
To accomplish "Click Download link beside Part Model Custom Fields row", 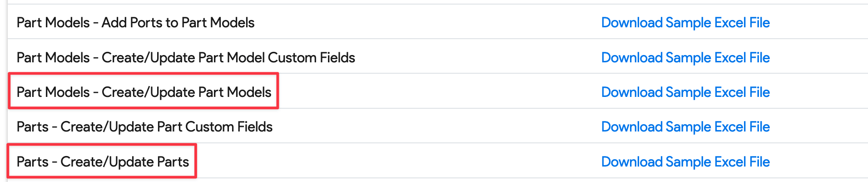I will [x=685, y=58].
